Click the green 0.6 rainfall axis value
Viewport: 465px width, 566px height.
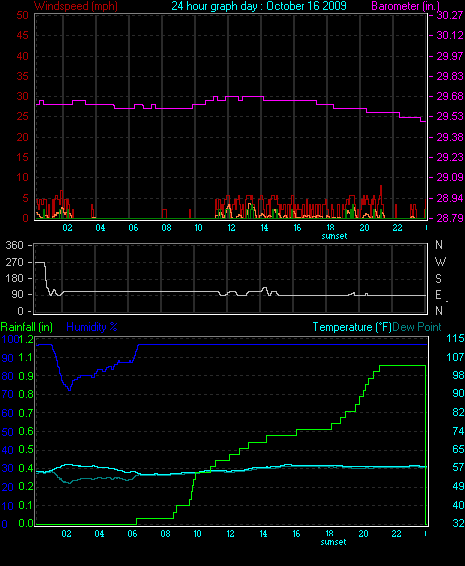point(26,432)
